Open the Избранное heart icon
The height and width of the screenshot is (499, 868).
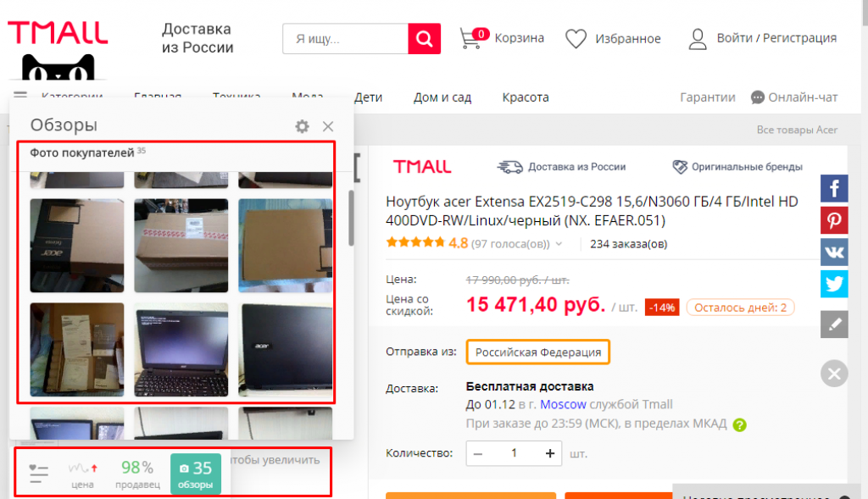[x=576, y=38]
